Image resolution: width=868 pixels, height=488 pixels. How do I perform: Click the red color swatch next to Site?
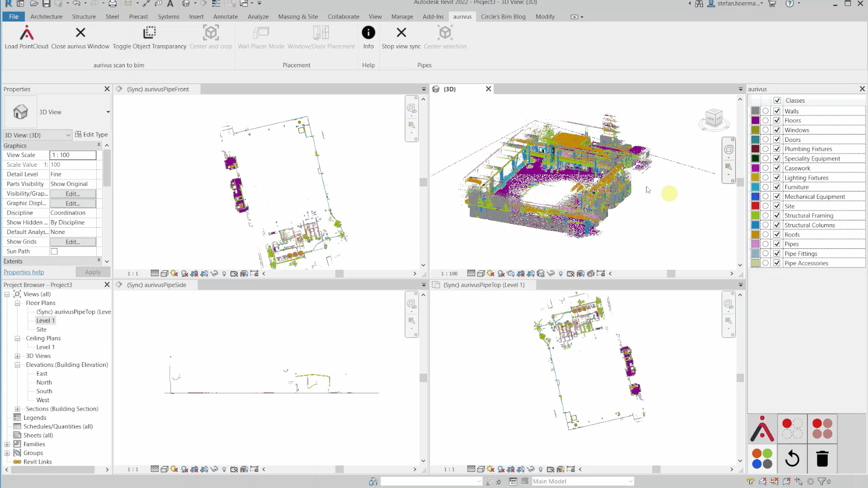point(754,206)
